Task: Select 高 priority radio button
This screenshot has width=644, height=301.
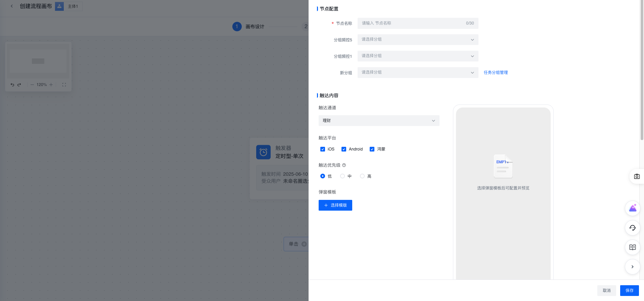Action: tap(362, 176)
